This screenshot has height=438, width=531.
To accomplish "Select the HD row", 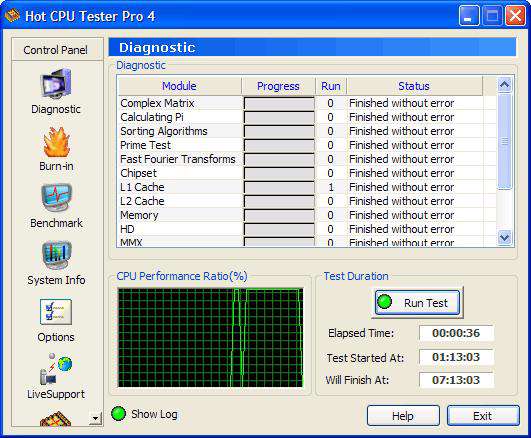I will click(x=306, y=229).
